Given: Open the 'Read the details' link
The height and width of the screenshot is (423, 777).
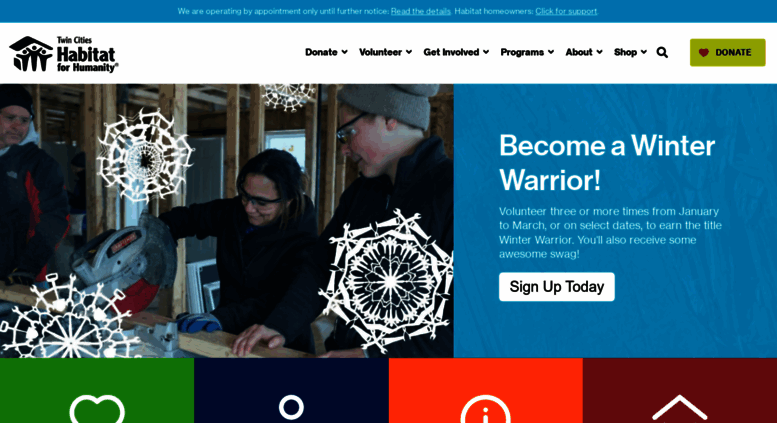Looking at the screenshot, I should [x=421, y=11].
